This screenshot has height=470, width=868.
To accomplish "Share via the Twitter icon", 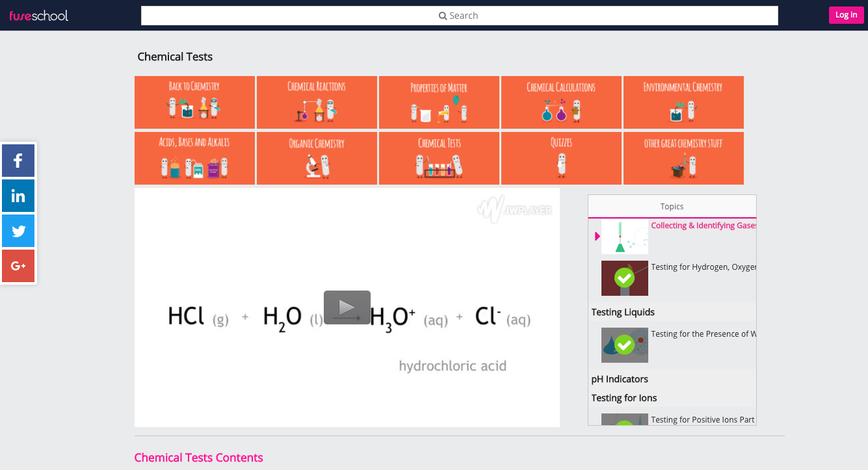I will click(18, 231).
